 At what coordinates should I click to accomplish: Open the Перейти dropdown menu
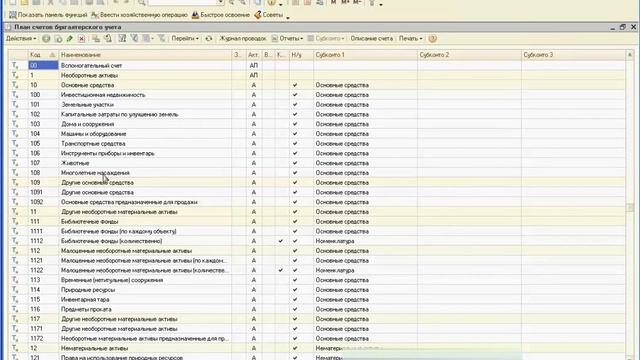pos(185,39)
